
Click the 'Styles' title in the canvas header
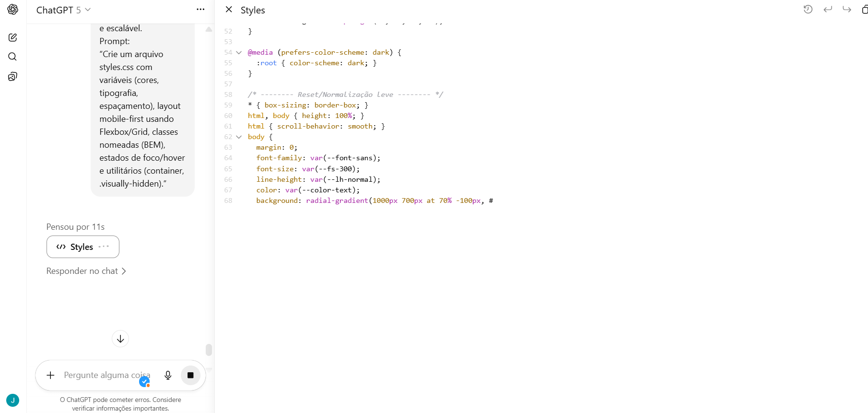point(253,10)
